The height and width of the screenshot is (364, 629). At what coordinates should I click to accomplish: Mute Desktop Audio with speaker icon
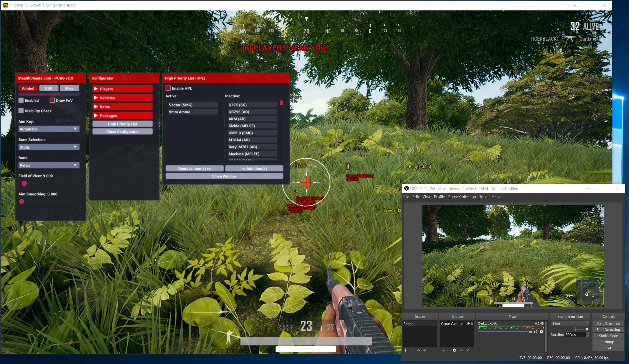click(535, 332)
